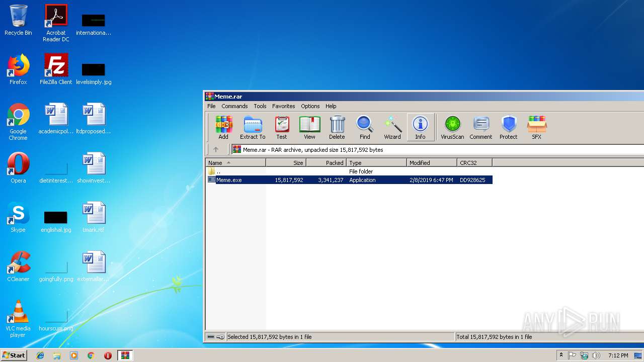The width and height of the screenshot is (644, 362).
Task: Click the volume speaker tray icon
Action: (596, 355)
